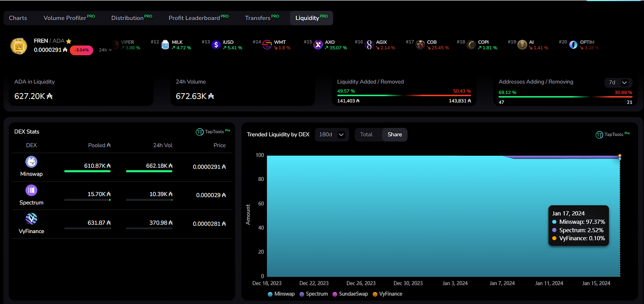Click the VIPER token icon
This screenshot has width=644, height=304.
tap(115, 45)
